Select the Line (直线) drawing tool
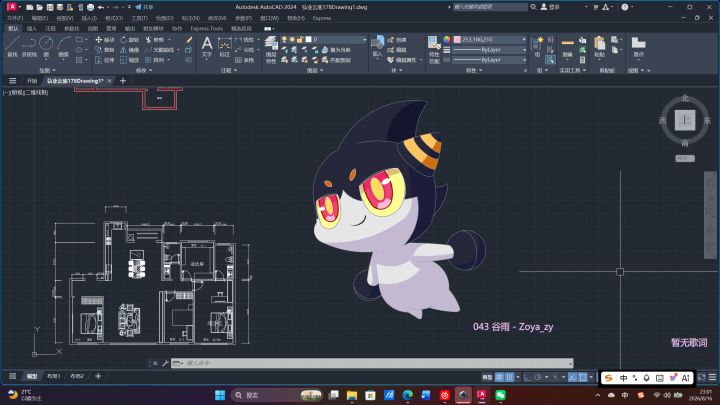 tap(12, 46)
